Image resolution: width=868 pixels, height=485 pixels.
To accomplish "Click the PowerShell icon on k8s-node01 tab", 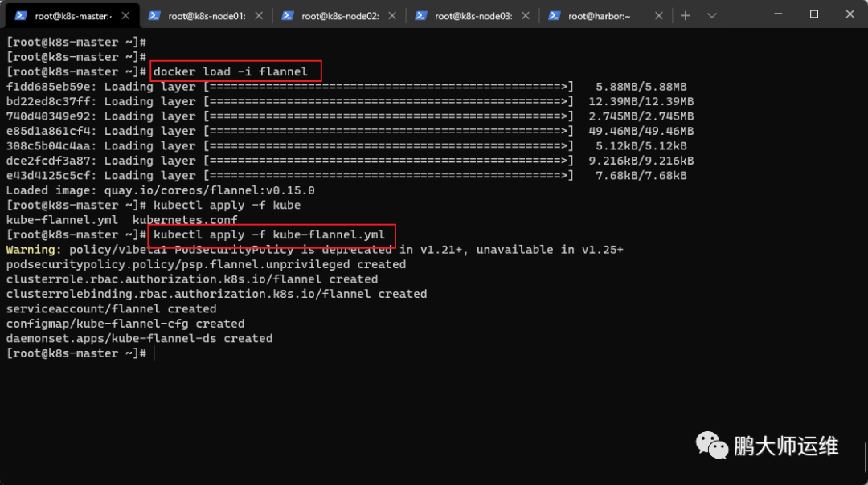I will [x=154, y=16].
